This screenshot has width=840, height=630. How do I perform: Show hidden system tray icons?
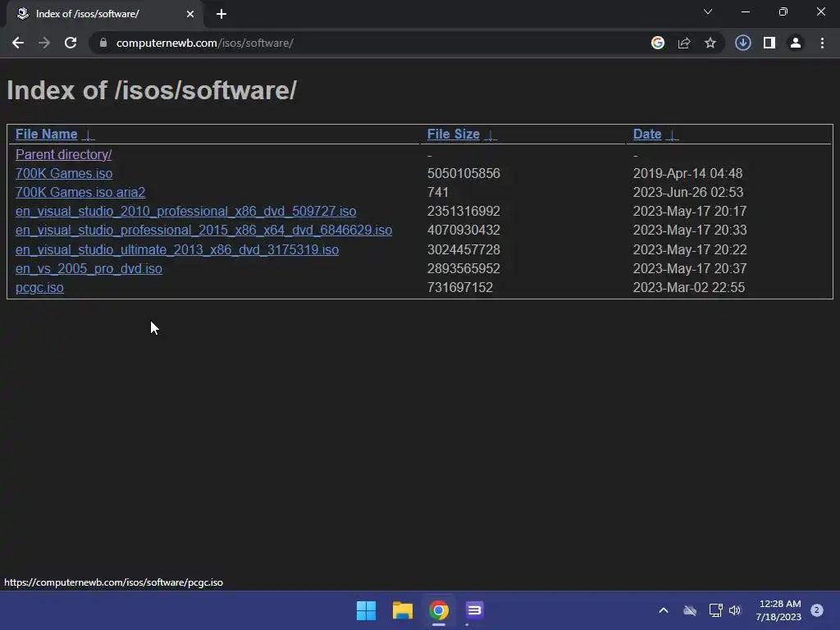coord(663,610)
